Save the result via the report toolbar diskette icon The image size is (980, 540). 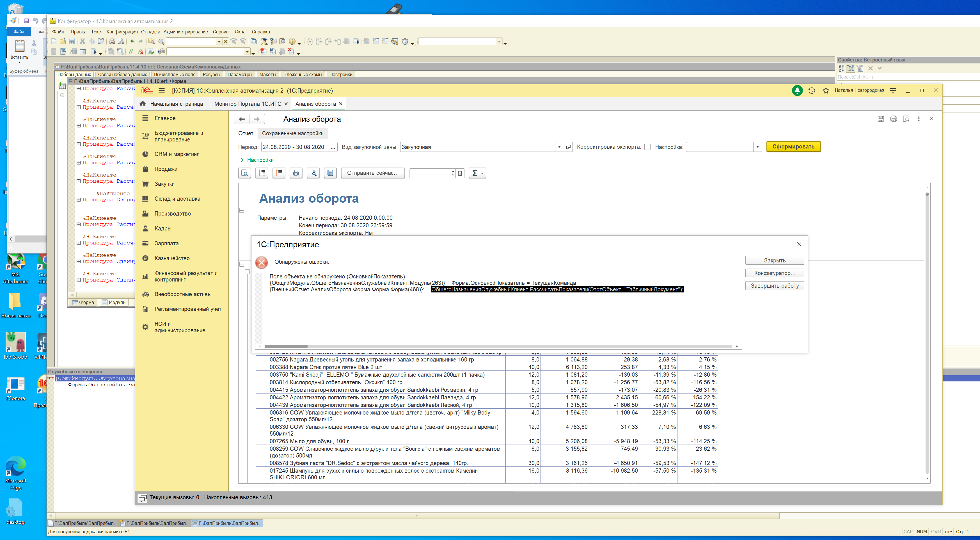(x=330, y=173)
